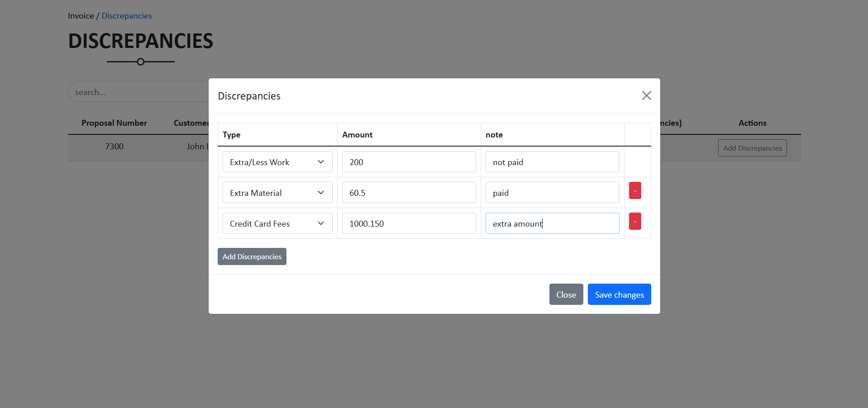Select the 'paid' note input
Viewport: 868px width, 408px height.
[x=552, y=193]
